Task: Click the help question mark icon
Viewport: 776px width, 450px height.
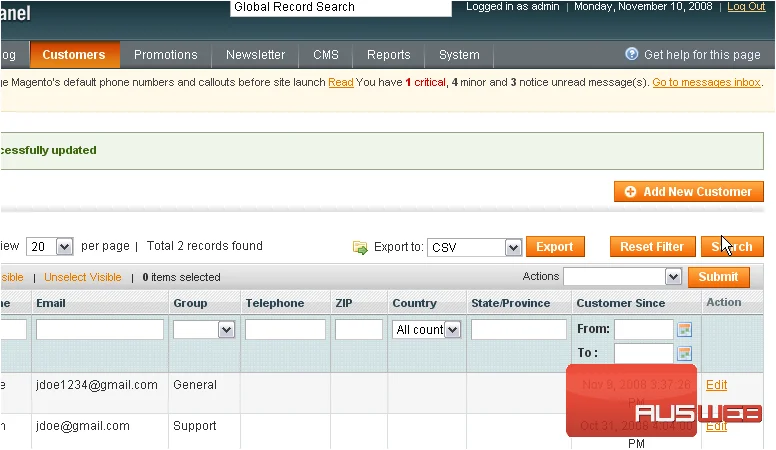Action: (631, 54)
